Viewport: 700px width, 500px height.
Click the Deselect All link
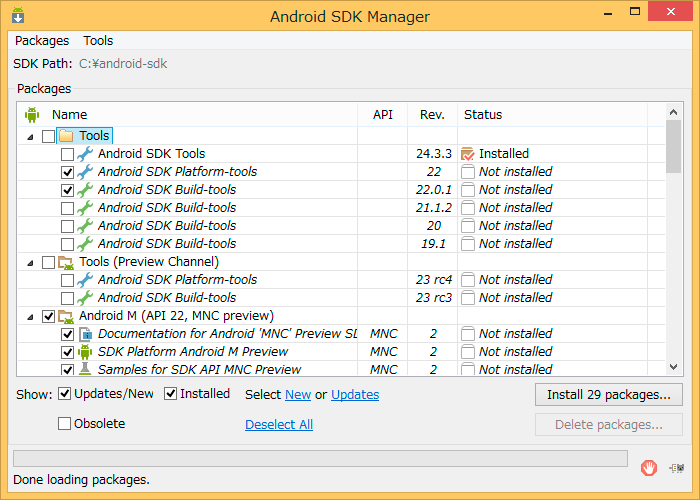coord(279,424)
